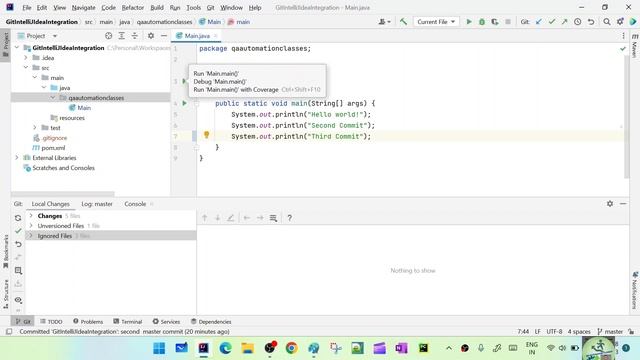Image resolution: width=640 pixels, height=360 pixels.
Task: Run with coverage toolbar icon
Action: [x=495, y=22]
